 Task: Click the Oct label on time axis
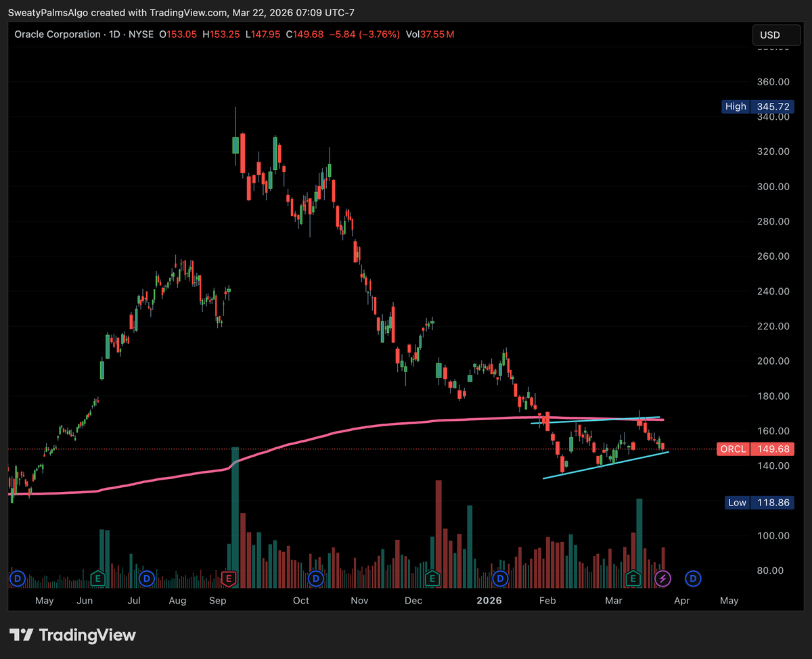point(301,601)
